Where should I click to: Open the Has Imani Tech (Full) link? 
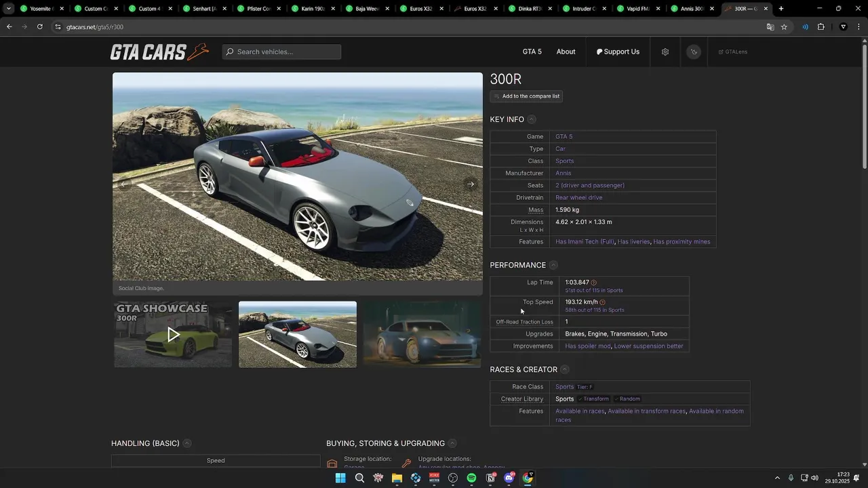[585, 241]
